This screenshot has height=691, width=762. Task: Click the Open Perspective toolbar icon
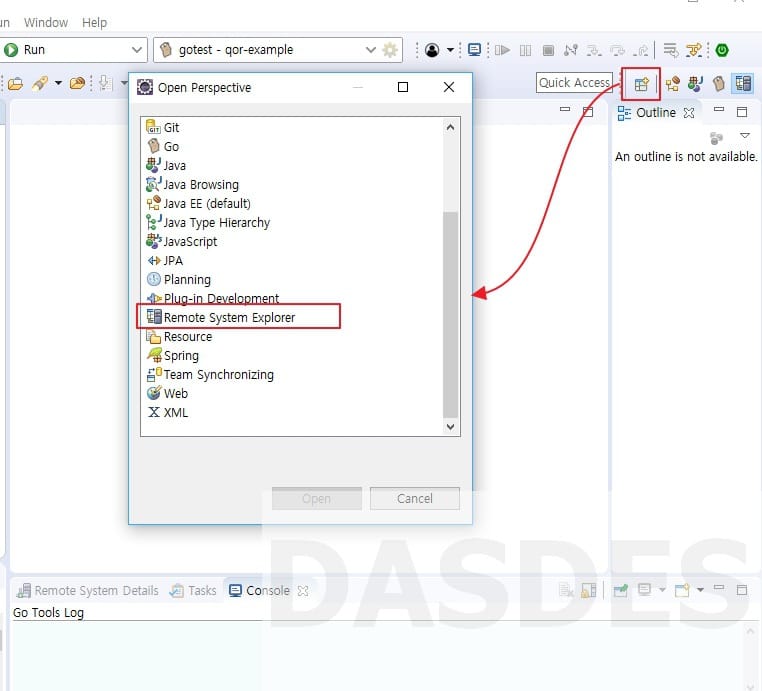[641, 84]
